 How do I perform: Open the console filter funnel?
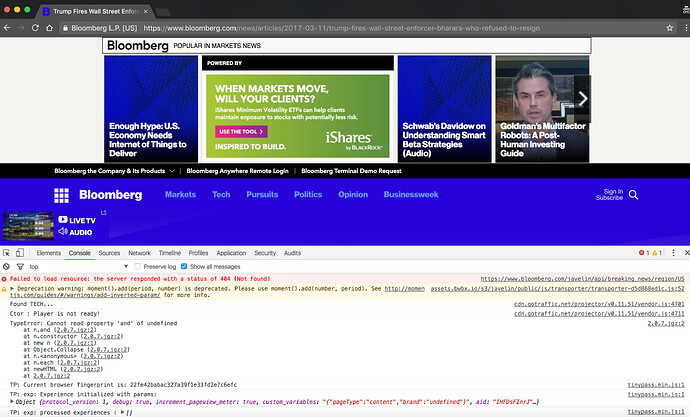pos(20,267)
